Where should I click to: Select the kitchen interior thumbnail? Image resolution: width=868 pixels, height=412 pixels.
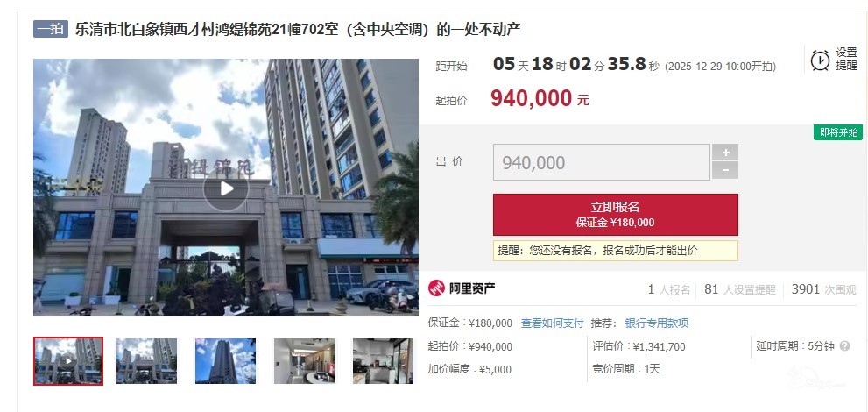383,361
